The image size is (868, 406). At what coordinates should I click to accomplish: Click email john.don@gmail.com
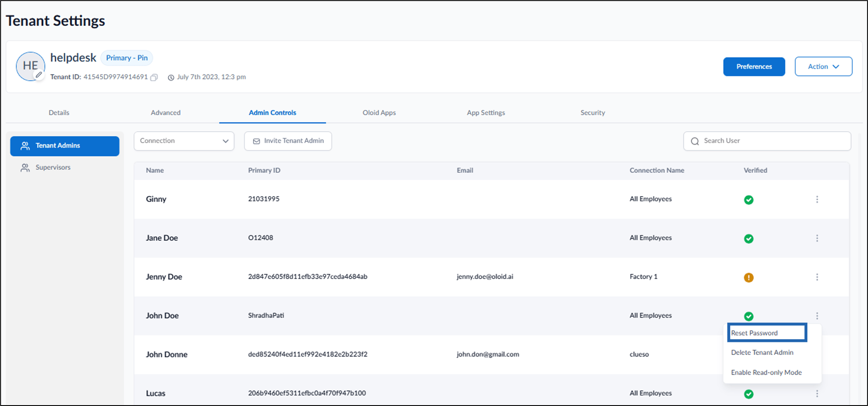[x=488, y=354]
